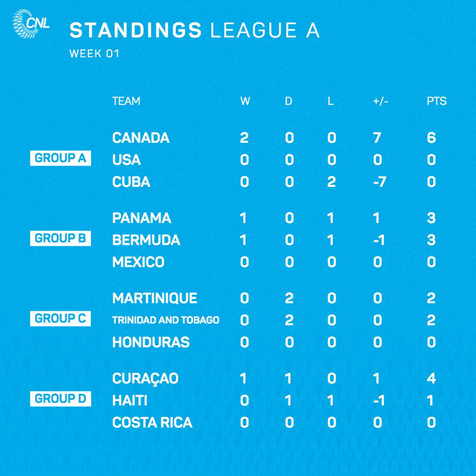Click the WEEK 01 subtitle
The height and width of the screenshot is (476, 476).
click(x=95, y=54)
